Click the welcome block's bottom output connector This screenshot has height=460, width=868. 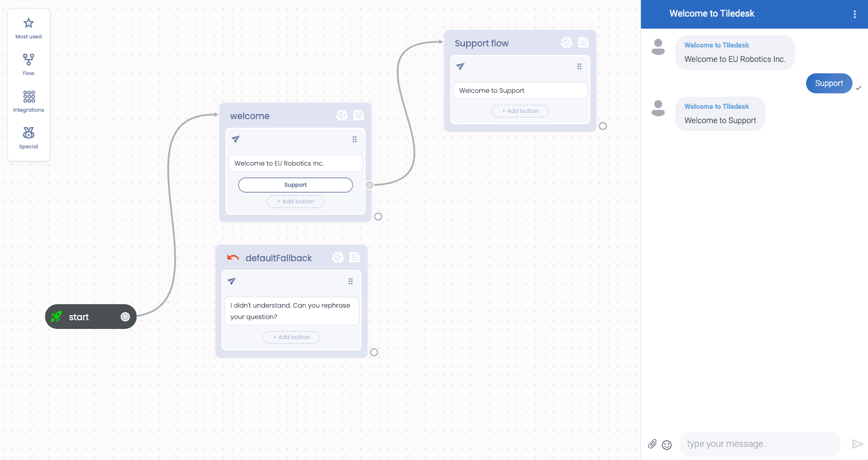coord(378,217)
